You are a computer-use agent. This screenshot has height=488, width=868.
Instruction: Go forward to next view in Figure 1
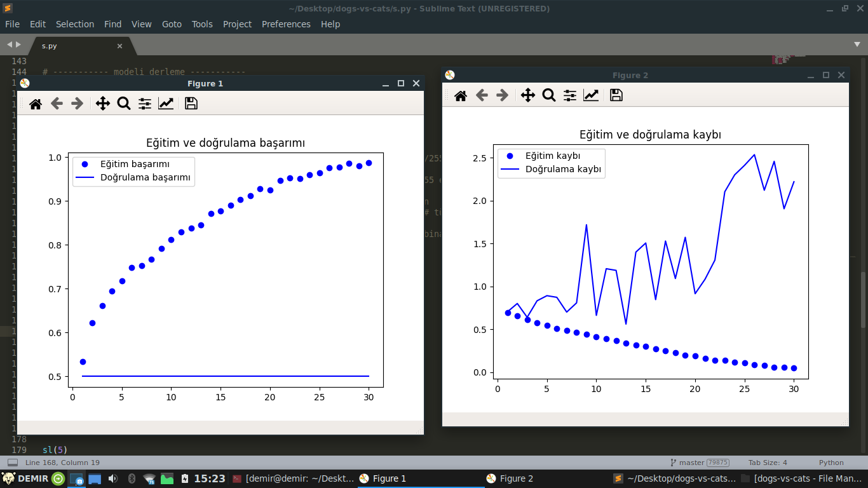(x=77, y=104)
